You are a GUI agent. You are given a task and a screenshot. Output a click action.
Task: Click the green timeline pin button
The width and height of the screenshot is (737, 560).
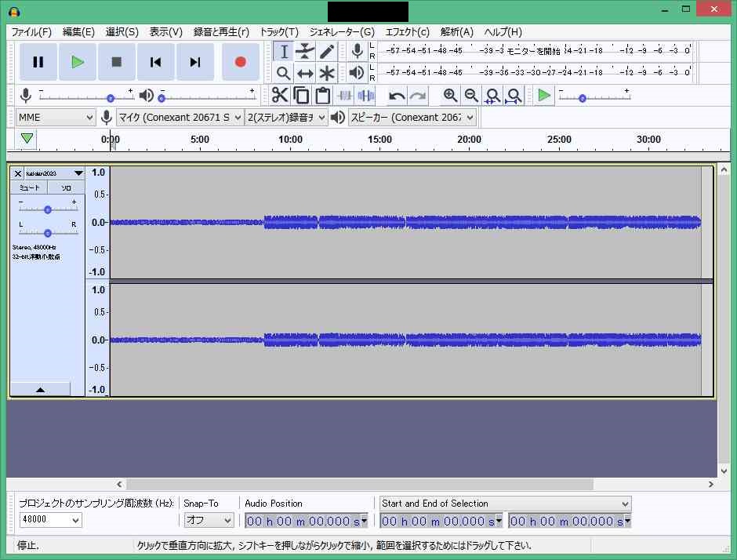(x=27, y=139)
